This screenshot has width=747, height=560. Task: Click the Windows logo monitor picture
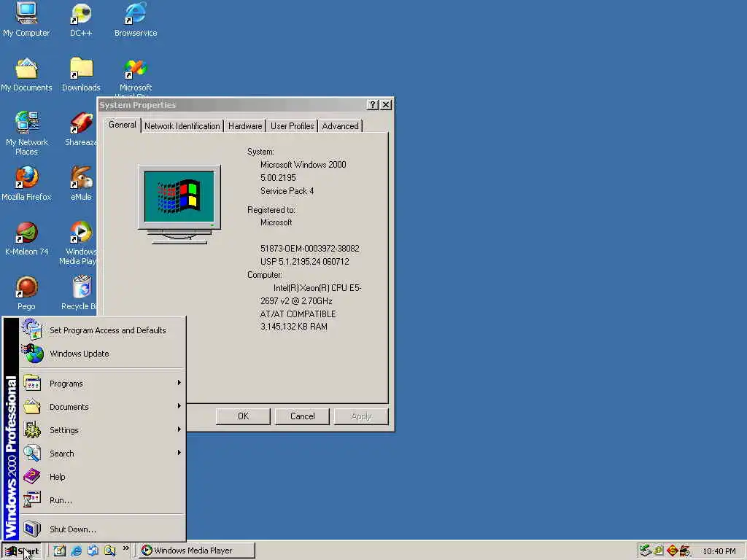coord(179,205)
